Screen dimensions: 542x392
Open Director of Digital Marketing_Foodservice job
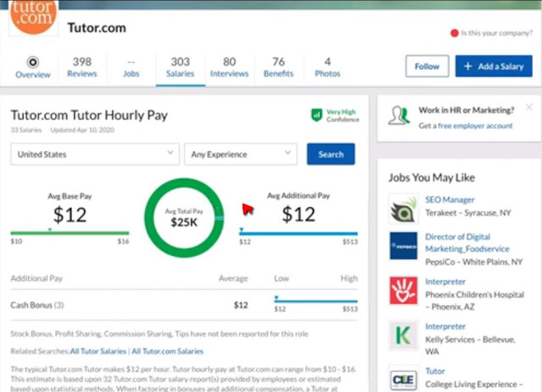[x=467, y=243]
